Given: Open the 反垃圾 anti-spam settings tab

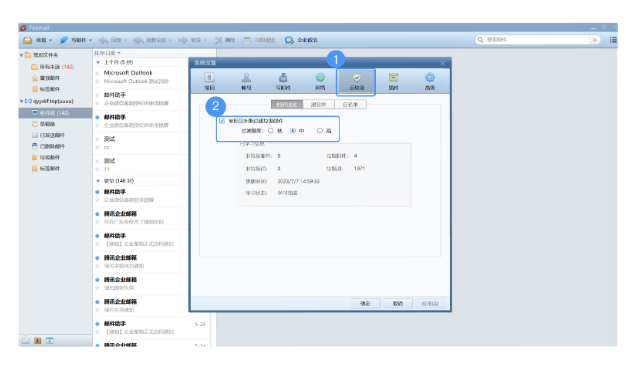Looking at the screenshot, I should coord(357,82).
